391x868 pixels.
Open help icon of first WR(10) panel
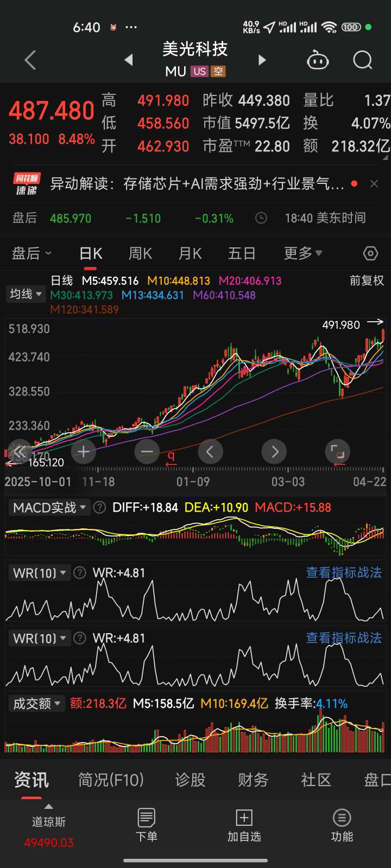[x=79, y=573]
